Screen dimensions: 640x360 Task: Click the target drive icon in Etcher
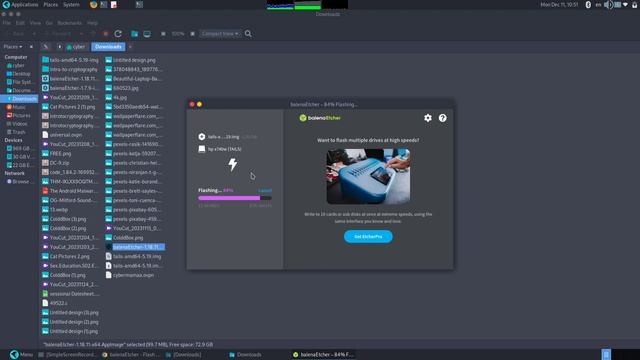202,149
